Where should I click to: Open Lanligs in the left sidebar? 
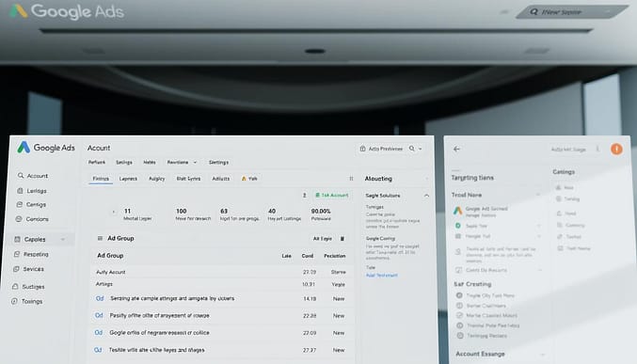coord(32,191)
